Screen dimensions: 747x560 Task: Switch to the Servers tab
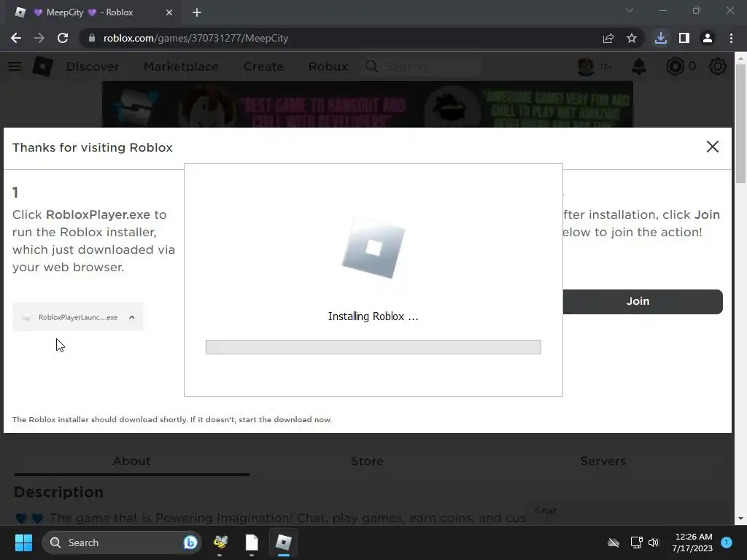coord(603,461)
